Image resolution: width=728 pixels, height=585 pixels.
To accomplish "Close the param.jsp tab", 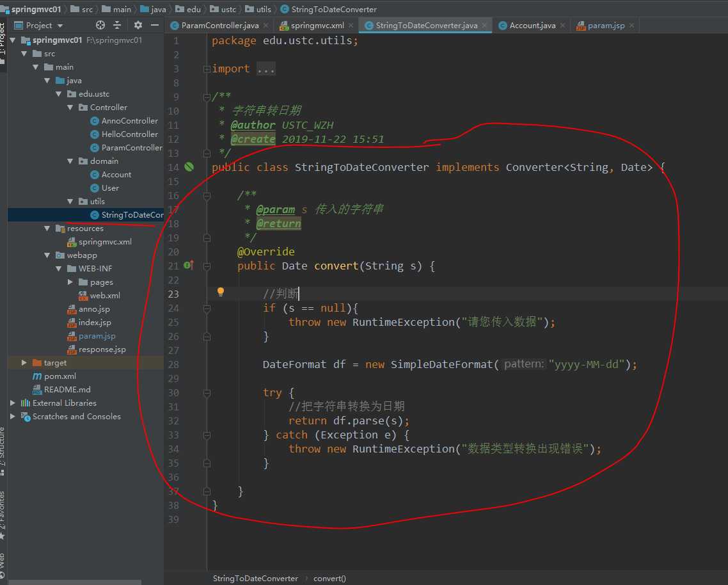I will tap(631, 26).
